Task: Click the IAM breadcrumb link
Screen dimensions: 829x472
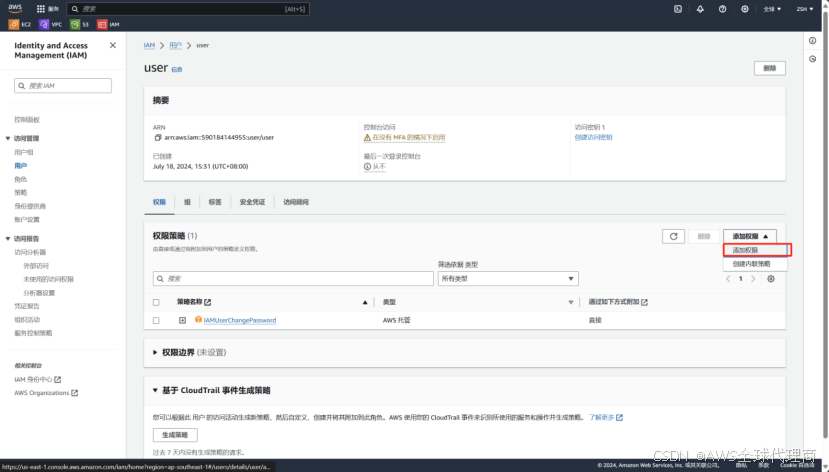Action: pos(150,45)
